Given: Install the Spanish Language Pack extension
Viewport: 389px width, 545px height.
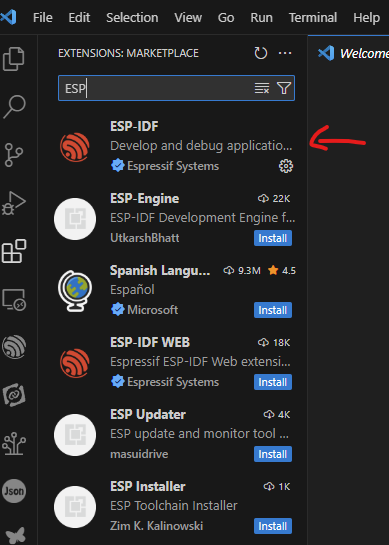Looking at the screenshot, I should point(273,310).
